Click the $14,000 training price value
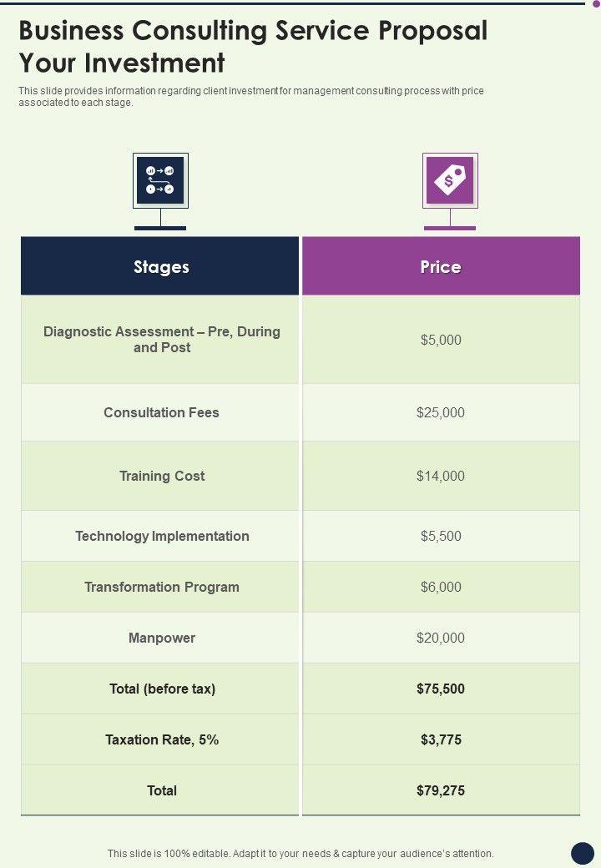The height and width of the screenshot is (868, 601). 441,476
